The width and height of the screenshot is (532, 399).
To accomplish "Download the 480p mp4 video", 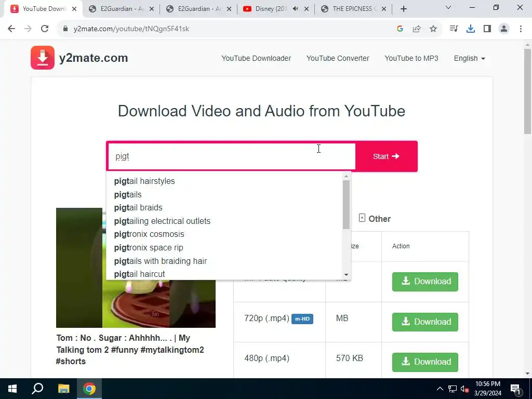I will (x=425, y=362).
